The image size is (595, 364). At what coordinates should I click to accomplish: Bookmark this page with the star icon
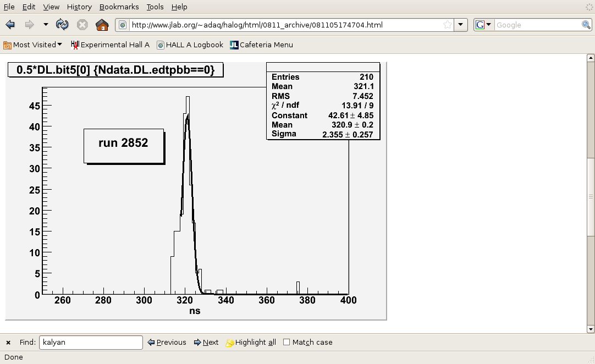point(448,25)
